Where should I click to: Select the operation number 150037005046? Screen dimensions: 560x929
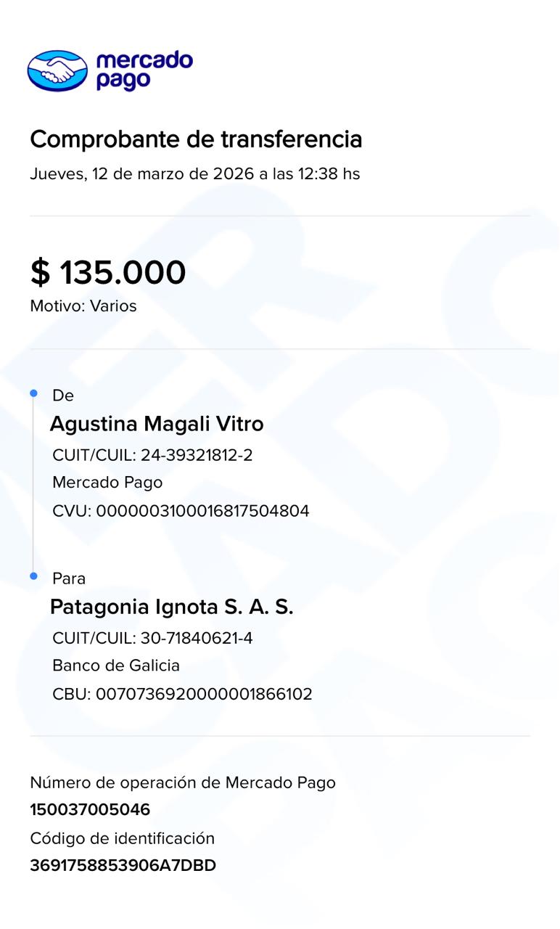(90, 810)
